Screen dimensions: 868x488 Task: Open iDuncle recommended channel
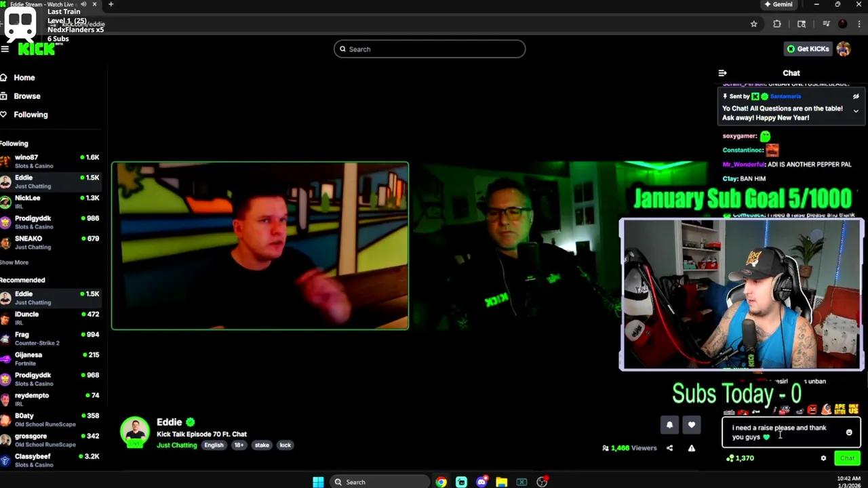pyautogui.click(x=51, y=318)
